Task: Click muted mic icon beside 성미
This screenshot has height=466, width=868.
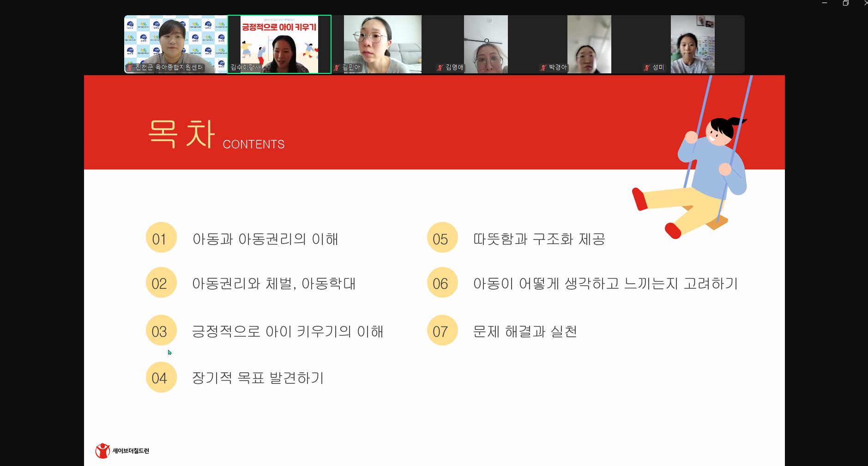Action: coord(647,67)
